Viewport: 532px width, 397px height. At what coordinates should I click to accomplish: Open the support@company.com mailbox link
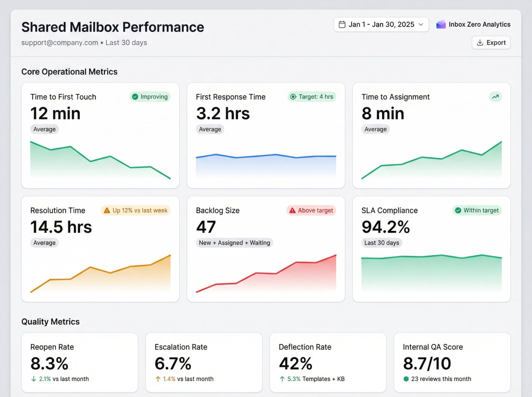pyautogui.click(x=60, y=42)
